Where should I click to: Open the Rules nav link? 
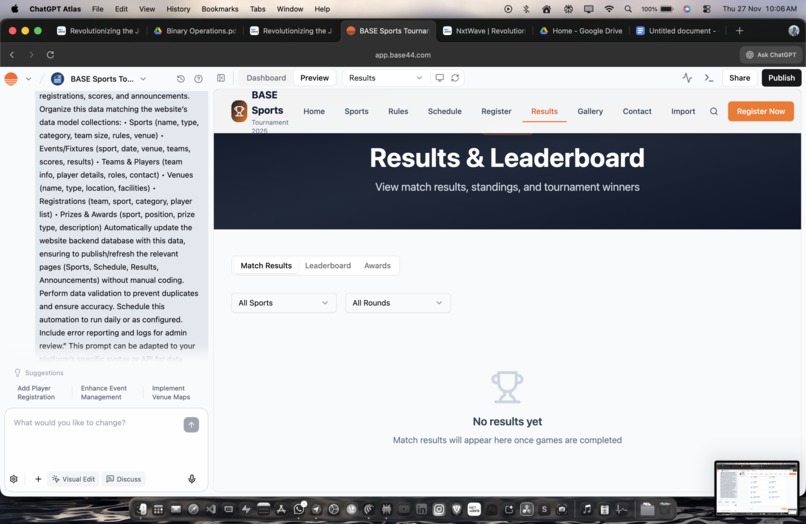[x=398, y=111]
